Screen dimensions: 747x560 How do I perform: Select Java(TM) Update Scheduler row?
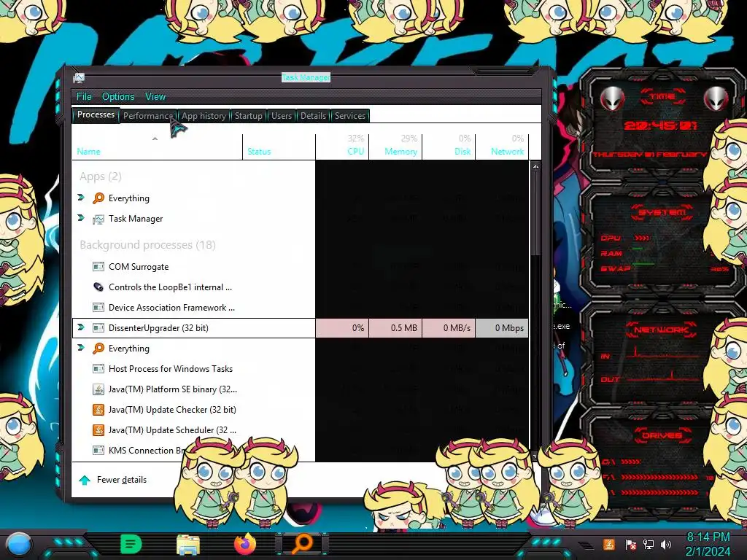(x=300, y=430)
